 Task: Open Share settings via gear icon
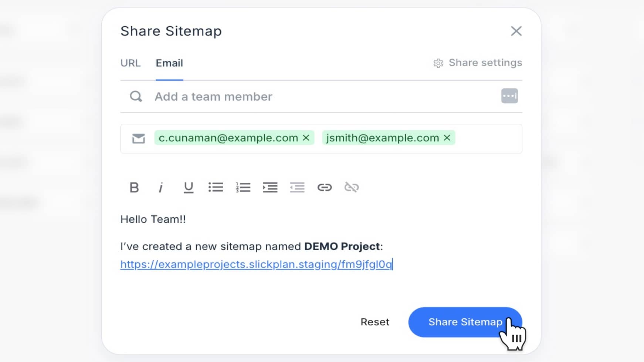pos(438,63)
